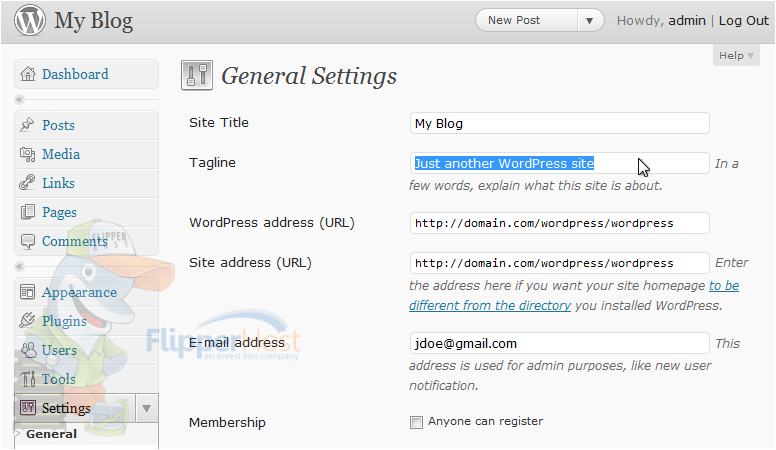Collapse sidebar using arrow below Dashboard
The image size is (776, 450).
[19, 100]
